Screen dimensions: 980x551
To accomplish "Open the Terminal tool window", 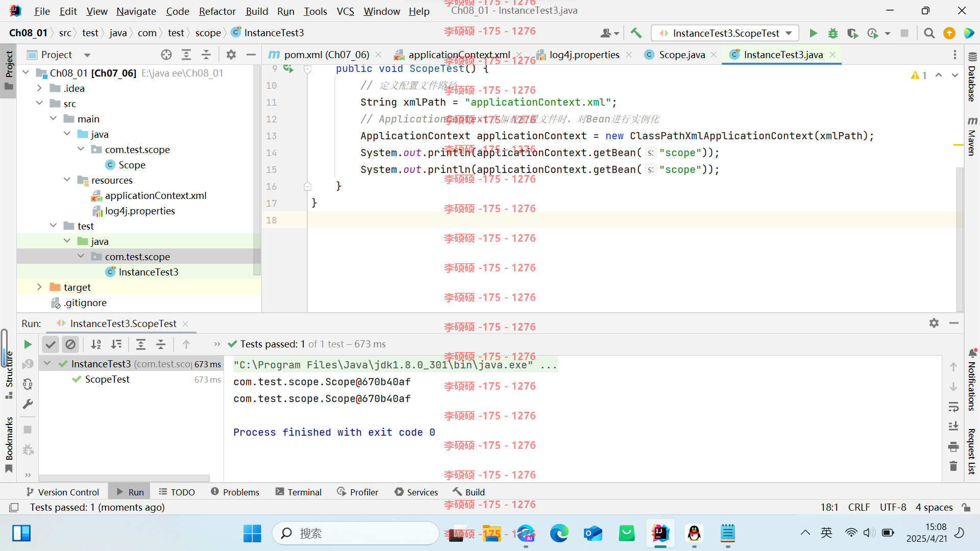I will tap(299, 492).
